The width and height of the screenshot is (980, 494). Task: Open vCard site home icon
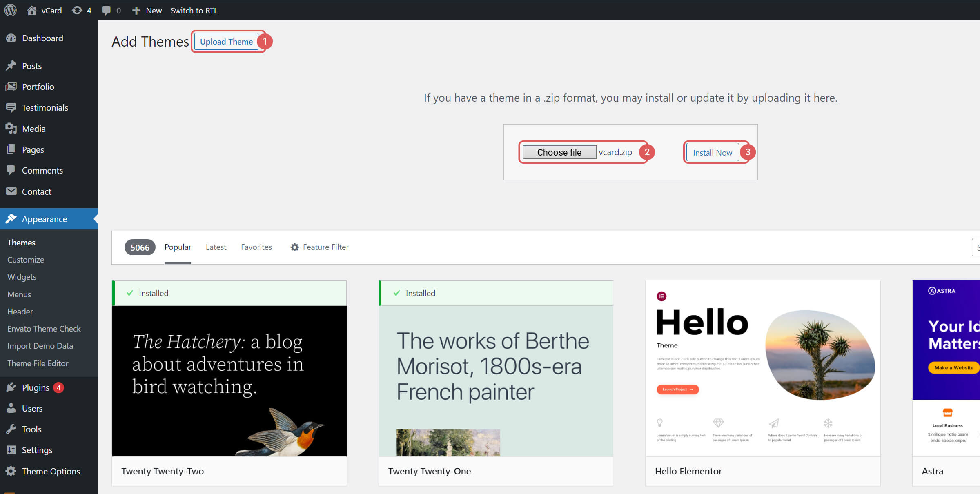[32, 10]
